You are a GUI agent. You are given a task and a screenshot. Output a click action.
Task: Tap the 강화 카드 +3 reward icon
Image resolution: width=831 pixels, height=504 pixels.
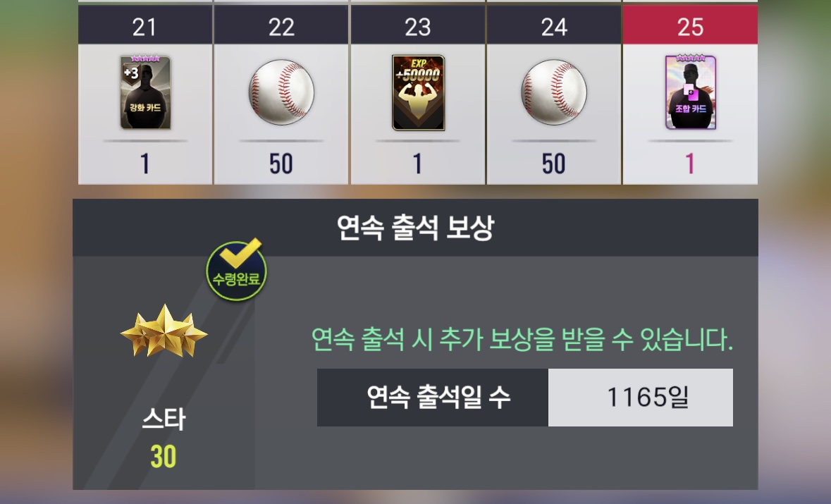(x=145, y=92)
